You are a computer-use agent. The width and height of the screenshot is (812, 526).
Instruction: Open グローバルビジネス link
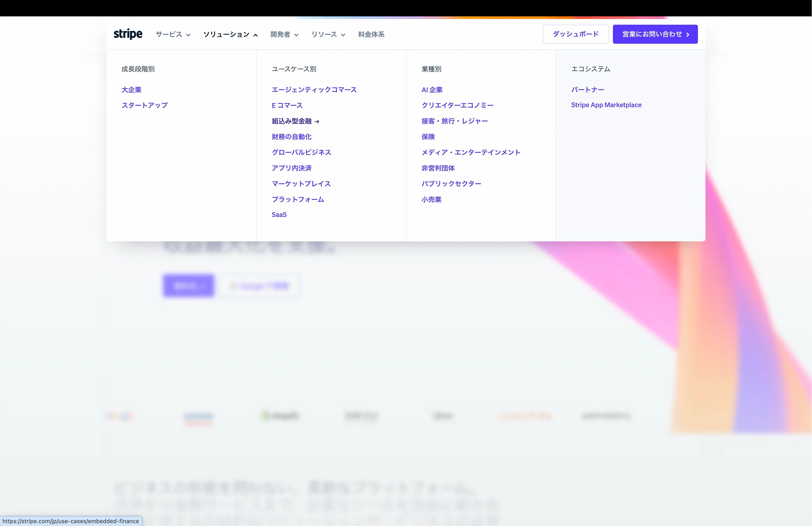tap(301, 152)
